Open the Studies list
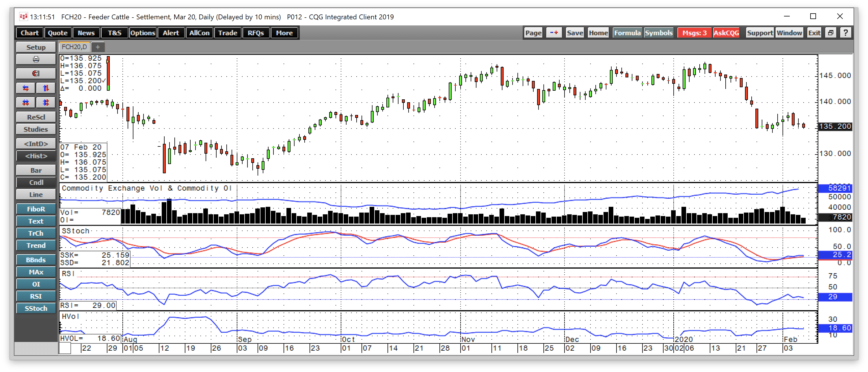868x372 pixels. (36, 129)
